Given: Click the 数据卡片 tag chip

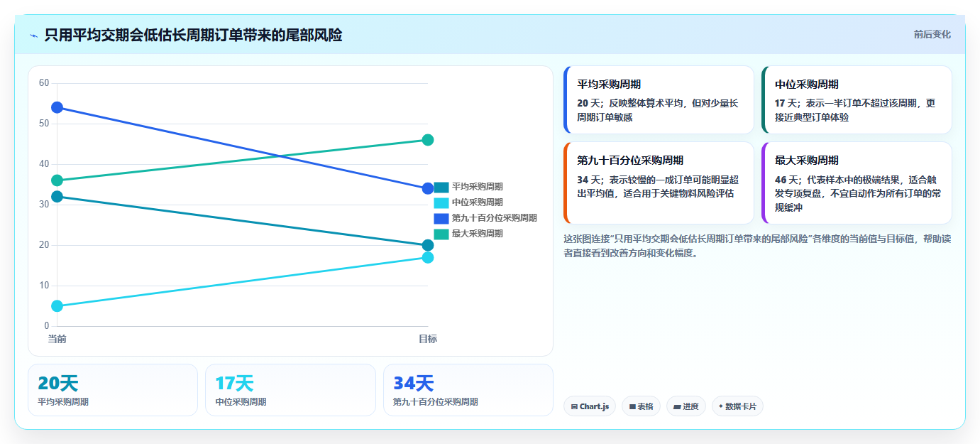Looking at the screenshot, I should [x=737, y=406].
